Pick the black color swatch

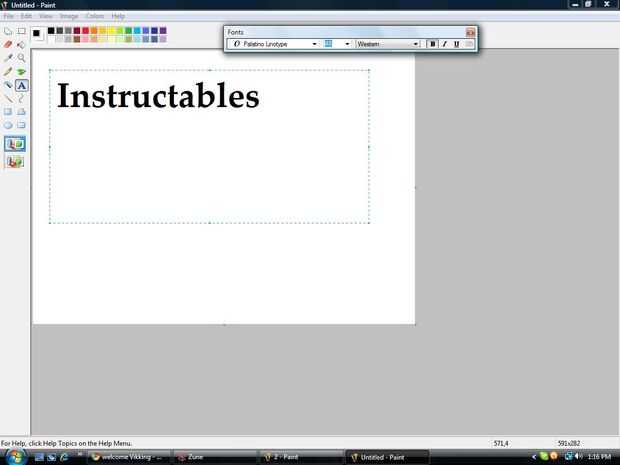coord(51,30)
